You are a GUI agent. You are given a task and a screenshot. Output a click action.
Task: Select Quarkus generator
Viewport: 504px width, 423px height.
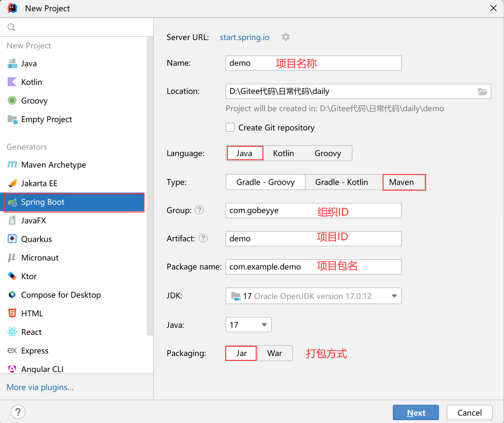pyautogui.click(x=73, y=239)
